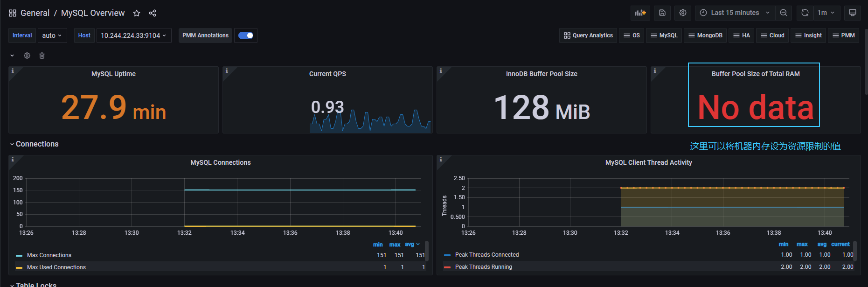Open Current QPS panel title menu
This screenshot has width=868, height=287.
click(x=327, y=74)
